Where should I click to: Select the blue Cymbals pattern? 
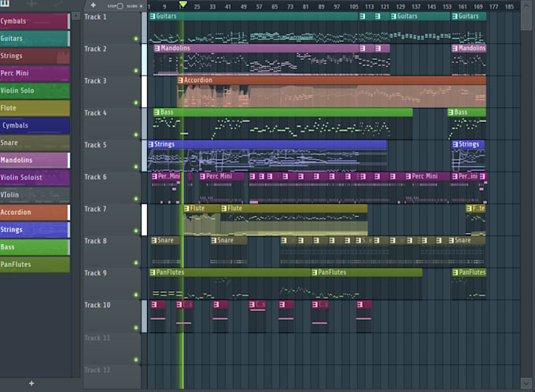tap(35, 125)
